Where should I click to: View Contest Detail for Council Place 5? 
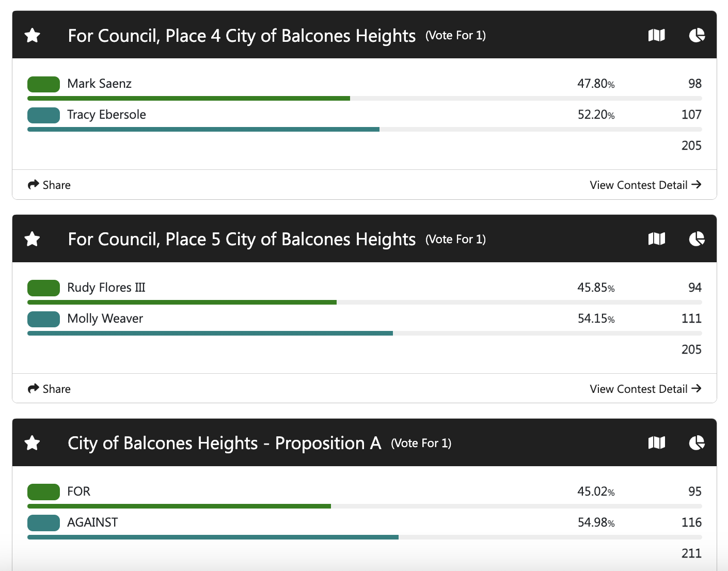coord(645,389)
